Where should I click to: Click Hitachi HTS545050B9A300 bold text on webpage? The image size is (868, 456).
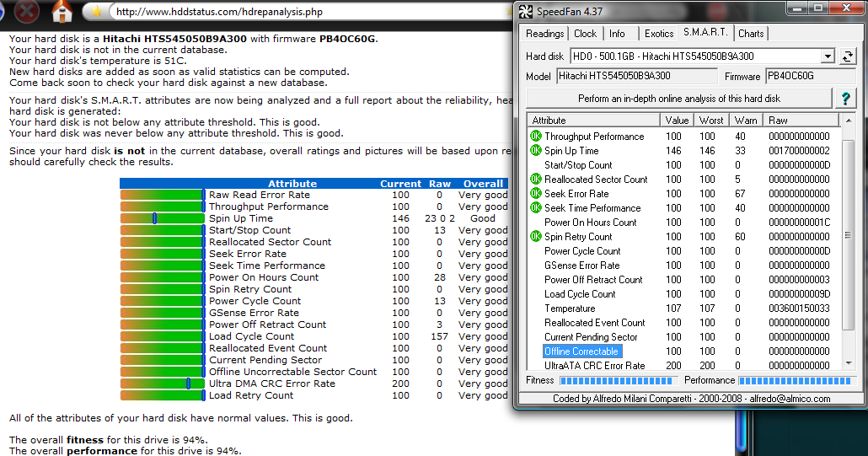[174, 39]
